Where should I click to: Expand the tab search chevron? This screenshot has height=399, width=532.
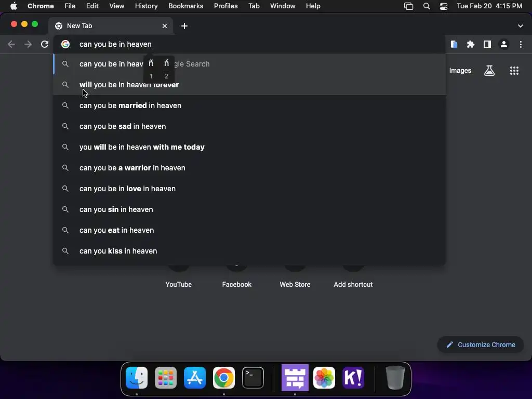[520, 26]
